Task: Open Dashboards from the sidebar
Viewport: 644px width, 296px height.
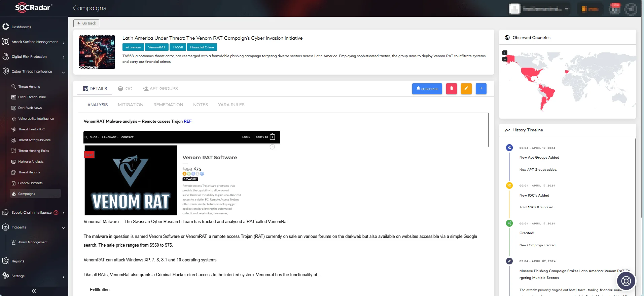Action: pos(22,27)
